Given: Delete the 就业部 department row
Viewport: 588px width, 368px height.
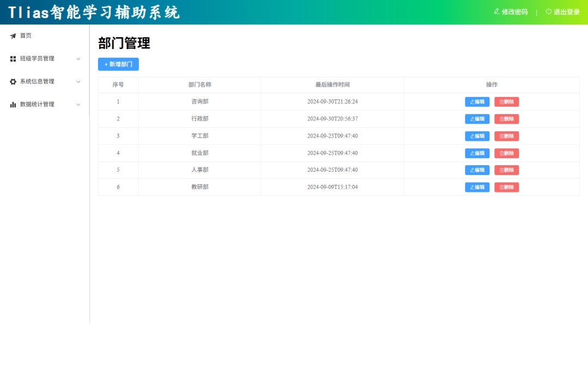Looking at the screenshot, I should (x=507, y=153).
